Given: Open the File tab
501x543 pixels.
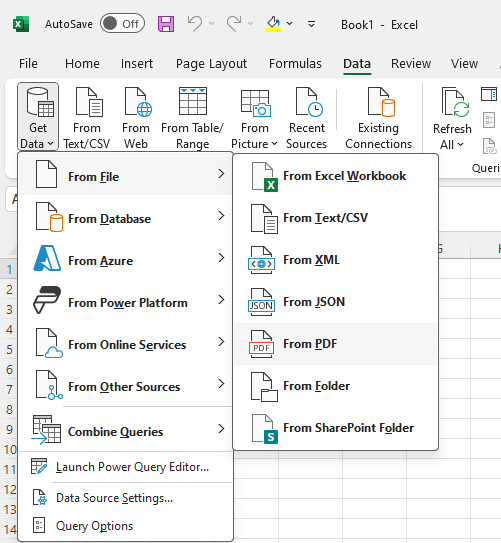Looking at the screenshot, I should pyautogui.click(x=28, y=64).
